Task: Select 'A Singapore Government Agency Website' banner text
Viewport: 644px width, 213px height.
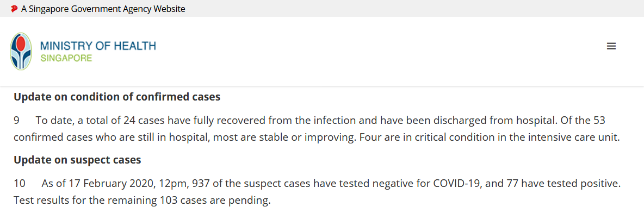Action: (x=103, y=9)
